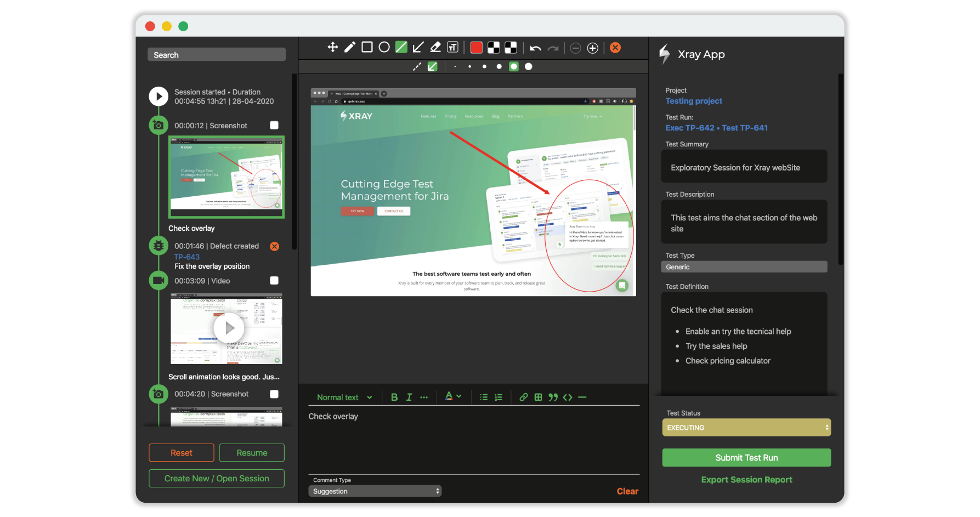
Task: Insert a horizontal divider line
Action: pyautogui.click(x=582, y=397)
